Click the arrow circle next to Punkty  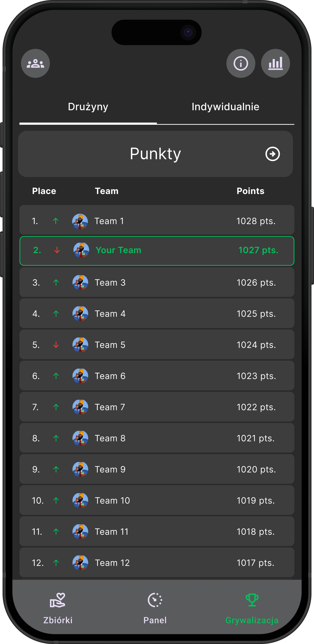click(x=272, y=154)
